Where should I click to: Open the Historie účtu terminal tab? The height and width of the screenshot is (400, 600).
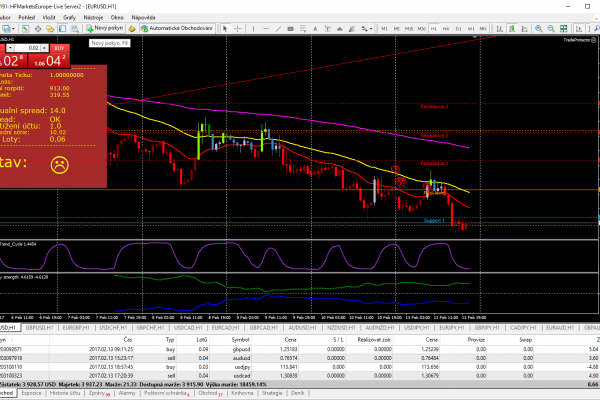pyautogui.click(x=65, y=393)
